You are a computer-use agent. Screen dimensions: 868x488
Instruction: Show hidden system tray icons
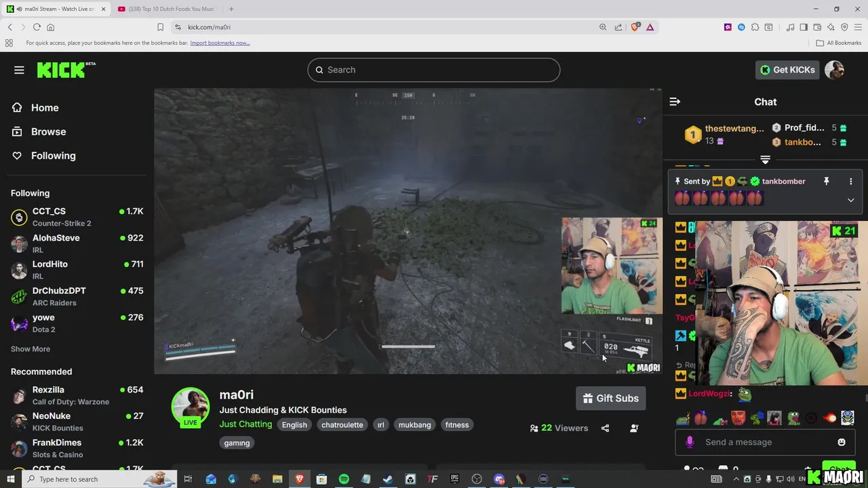(x=736, y=479)
